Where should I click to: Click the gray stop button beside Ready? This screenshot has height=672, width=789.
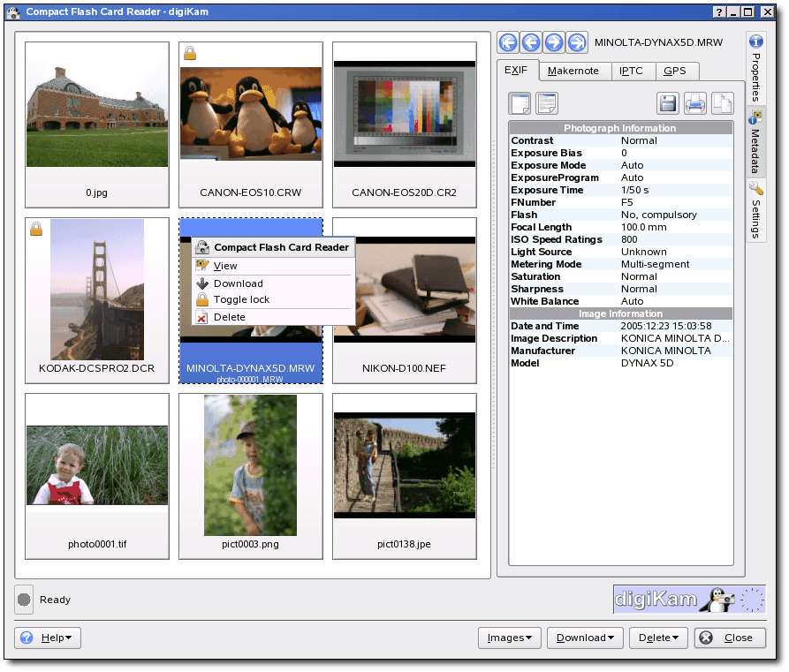point(24,600)
